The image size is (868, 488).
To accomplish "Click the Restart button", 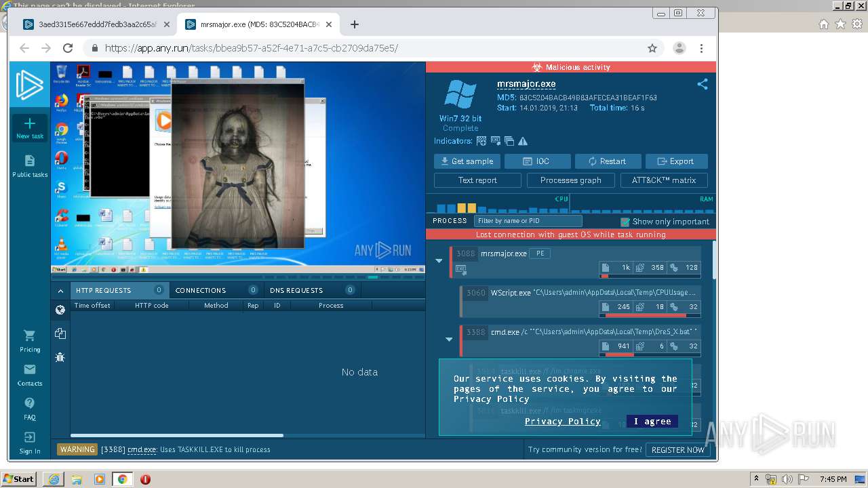I will coord(608,161).
